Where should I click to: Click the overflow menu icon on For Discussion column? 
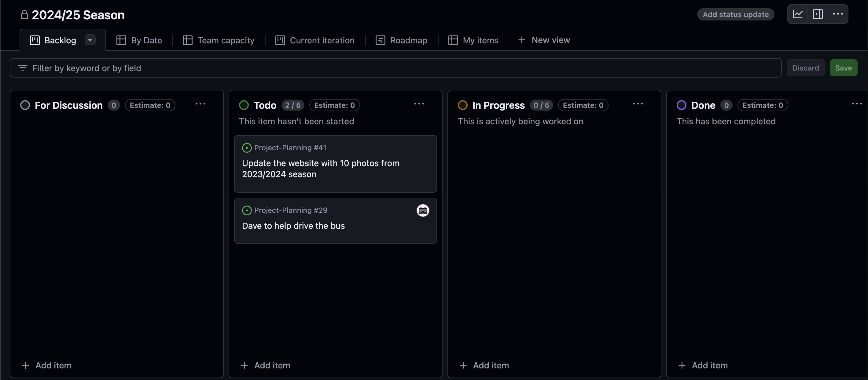(x=200, y=104)
